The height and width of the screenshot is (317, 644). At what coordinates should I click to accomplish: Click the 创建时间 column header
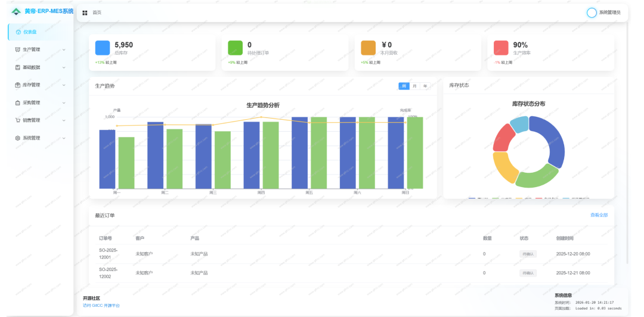pos(565,238)
